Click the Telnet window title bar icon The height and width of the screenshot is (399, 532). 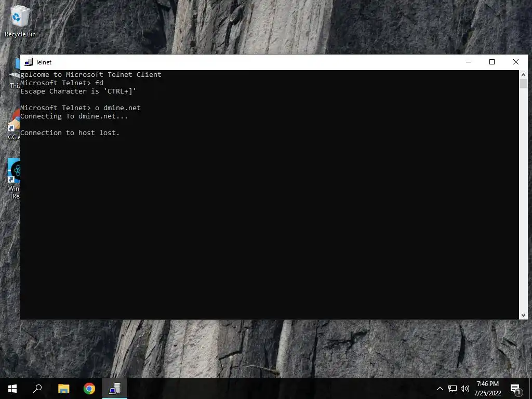(x=29, y=62)
